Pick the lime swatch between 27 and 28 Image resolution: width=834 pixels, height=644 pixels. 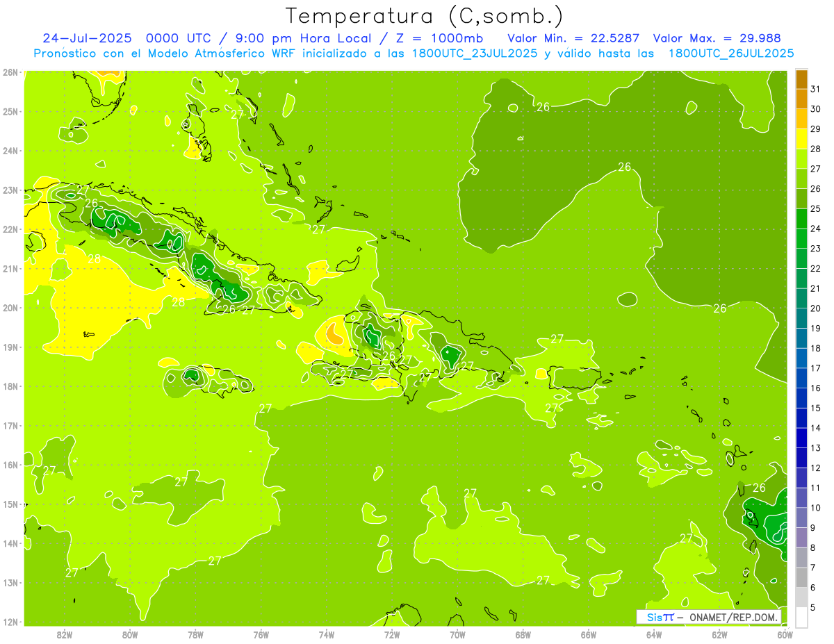(801, 159)
